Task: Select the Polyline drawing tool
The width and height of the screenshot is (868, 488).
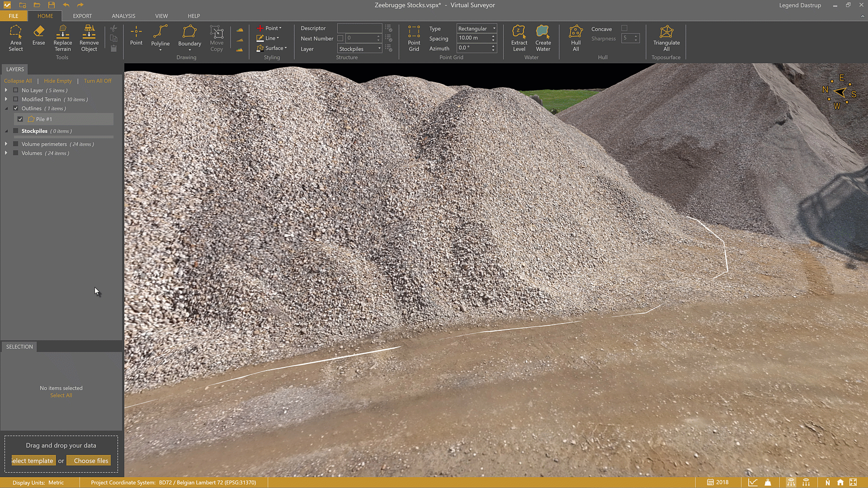Action: pyautogui.click(x=160, y=38)
